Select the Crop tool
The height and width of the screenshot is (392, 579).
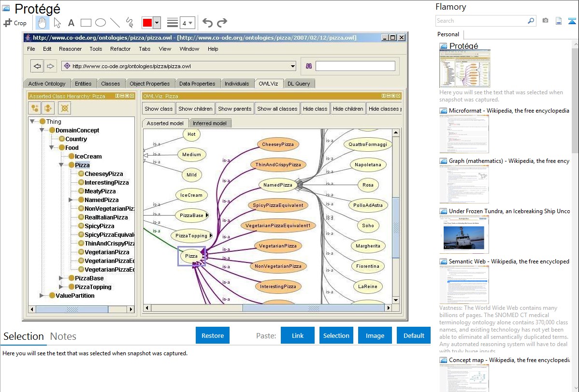pos(15,23)
